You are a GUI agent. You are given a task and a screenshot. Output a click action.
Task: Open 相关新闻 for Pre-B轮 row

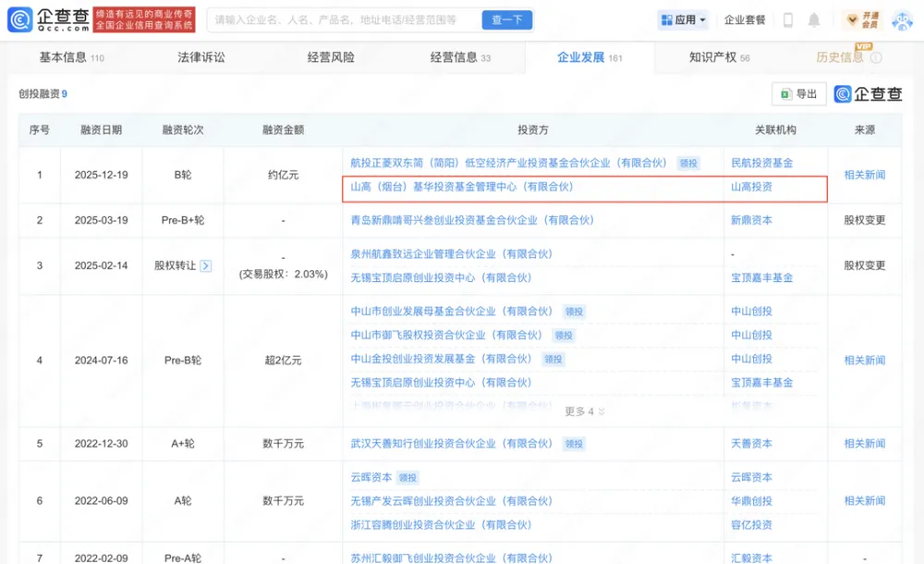(x=865, y=360)
